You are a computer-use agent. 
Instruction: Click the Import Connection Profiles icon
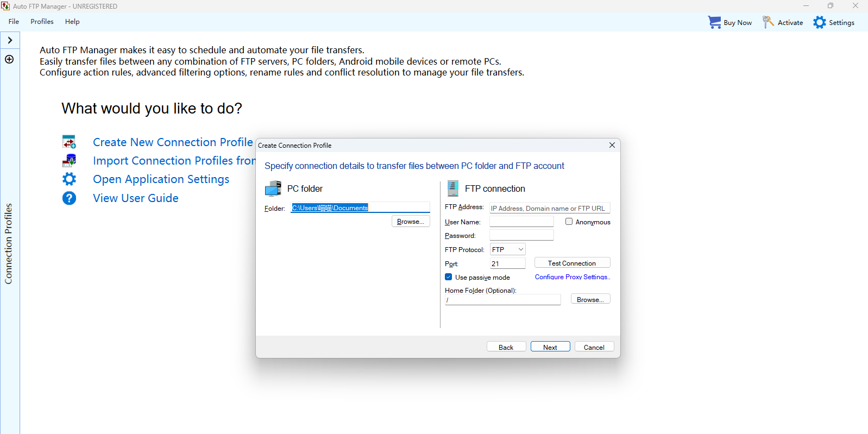point(69,161)
